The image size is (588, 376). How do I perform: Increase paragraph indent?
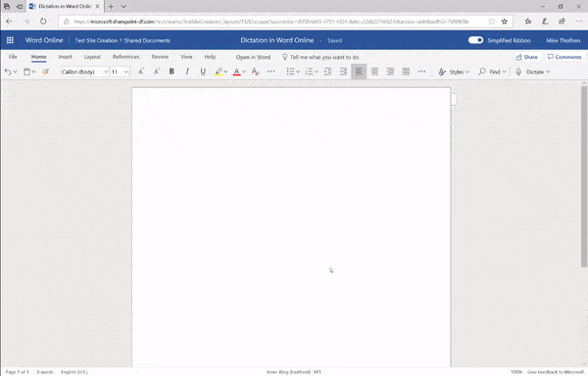(x=343, y=71)
